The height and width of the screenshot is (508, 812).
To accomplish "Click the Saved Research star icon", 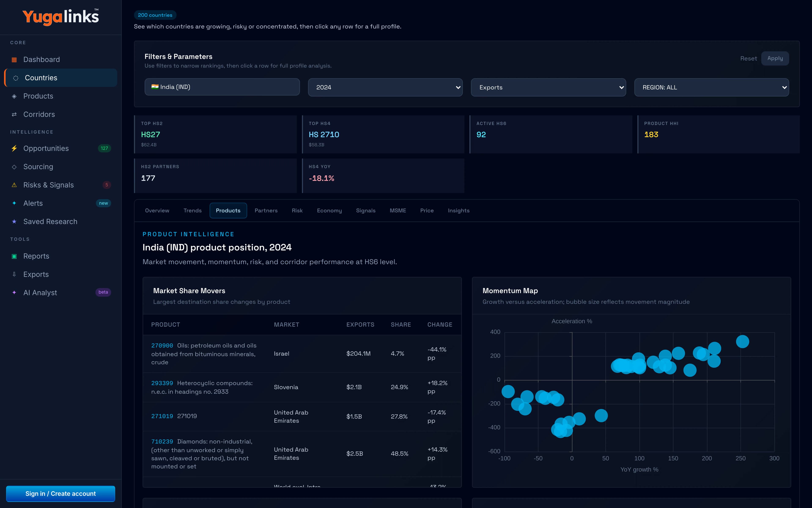I will coord(14,222).
